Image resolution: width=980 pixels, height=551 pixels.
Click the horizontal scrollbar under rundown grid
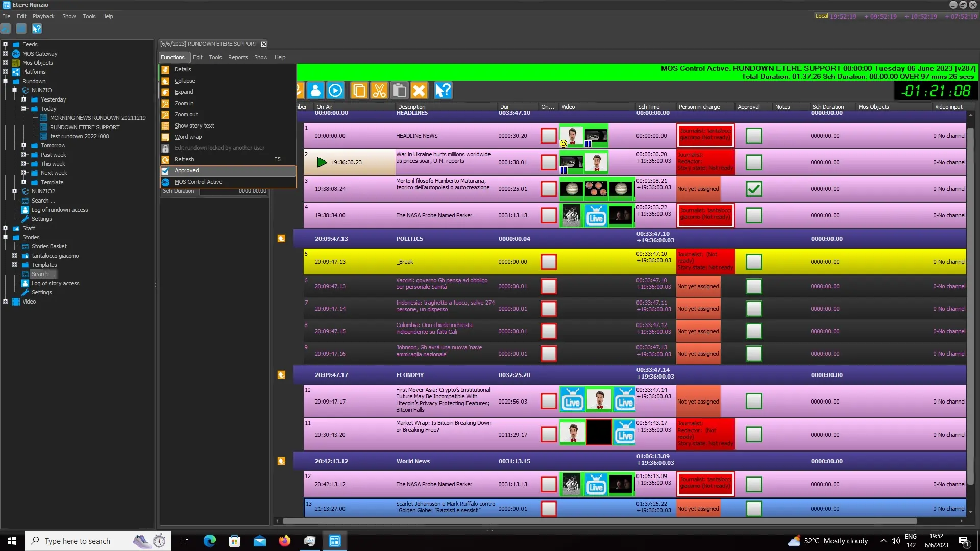pyautogui.click(x=599, y=521)
